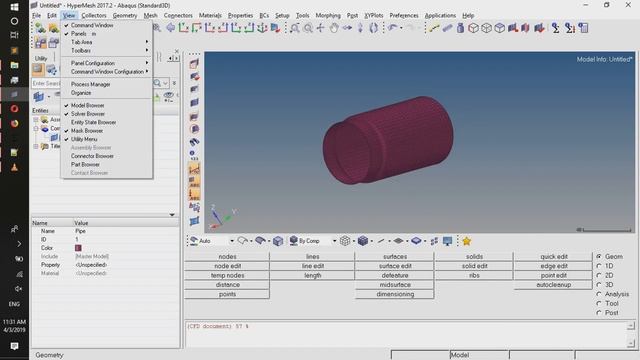Image resolution: width=640 pixels, height=360 pixels.
Task: Open the Windows Start menu
Action: point(14,7)
